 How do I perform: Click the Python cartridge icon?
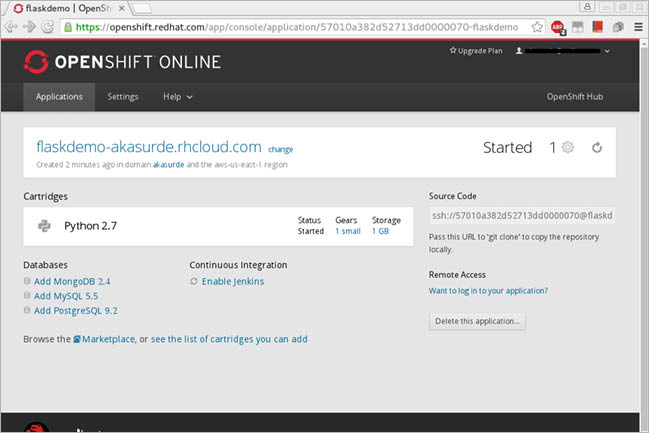pos(44,226)
